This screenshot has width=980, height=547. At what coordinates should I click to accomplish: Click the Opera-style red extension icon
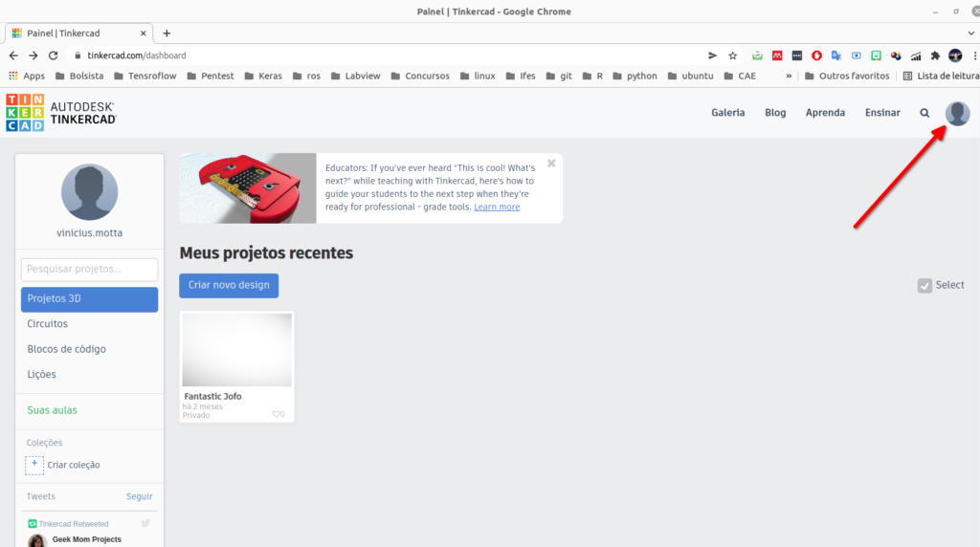pyautogui.click(x=816, y=55)
